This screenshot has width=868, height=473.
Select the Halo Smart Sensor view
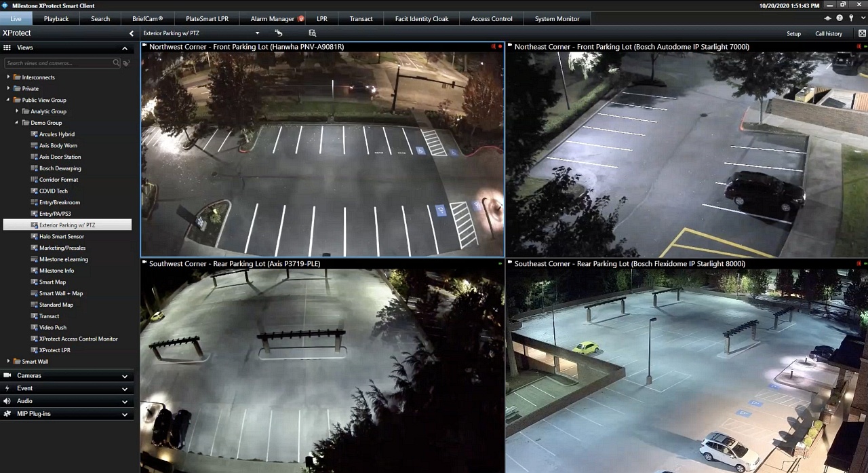(x=62, y=236)
